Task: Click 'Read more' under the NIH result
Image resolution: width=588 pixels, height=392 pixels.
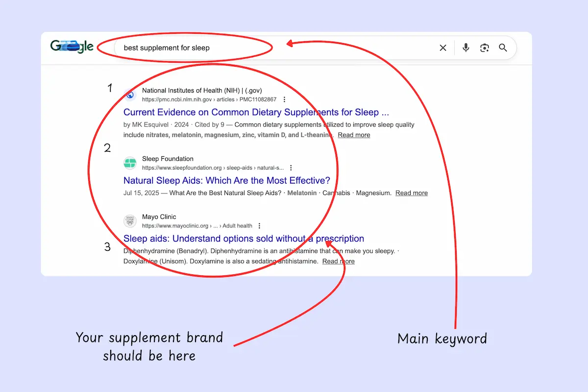Action: (354, 135)
